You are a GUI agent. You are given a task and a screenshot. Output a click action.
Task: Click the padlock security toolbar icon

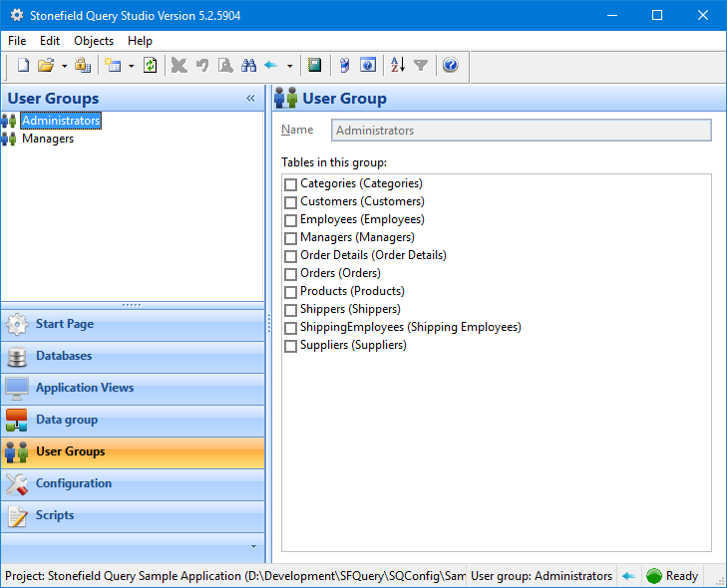(83, 66)
